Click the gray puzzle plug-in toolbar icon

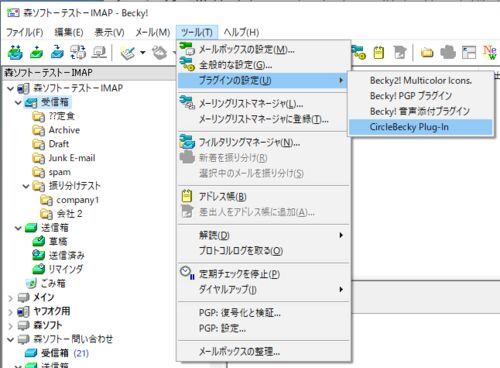[x=448, y=53]
